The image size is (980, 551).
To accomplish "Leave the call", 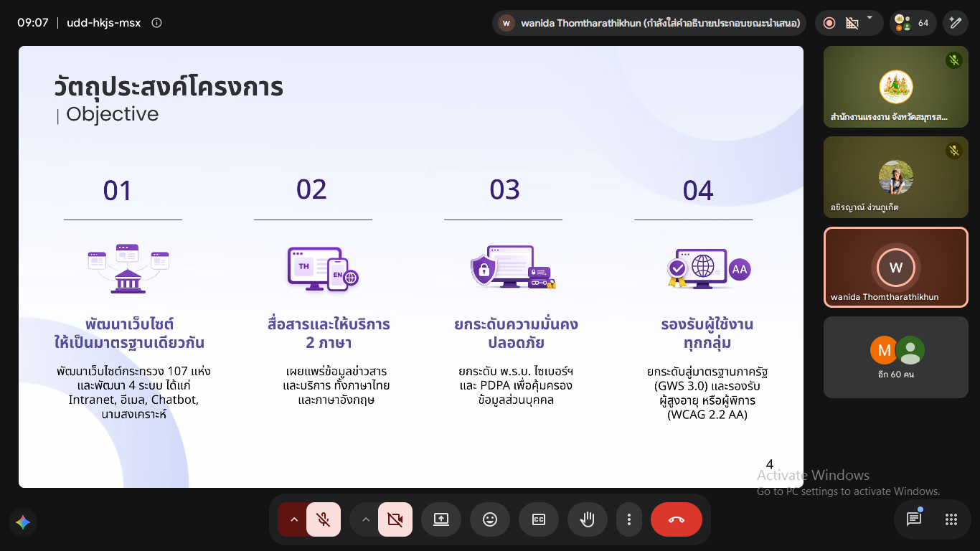I will tap(677, 519).
